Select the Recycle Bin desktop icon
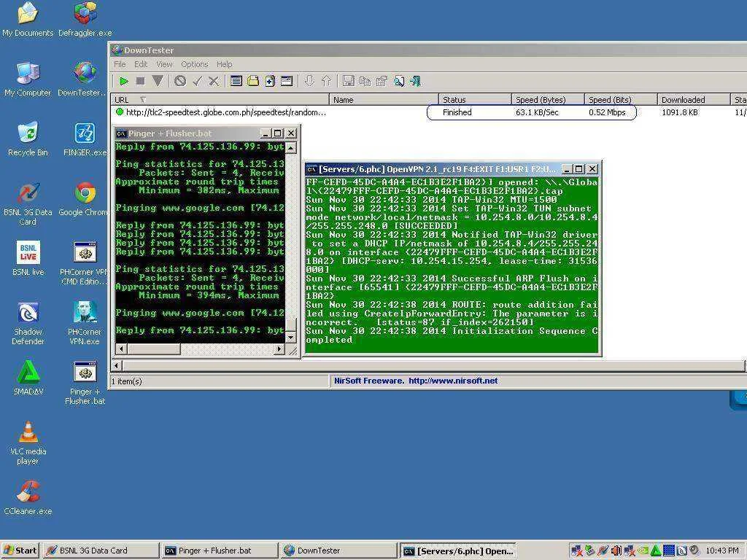 (28, 139)
